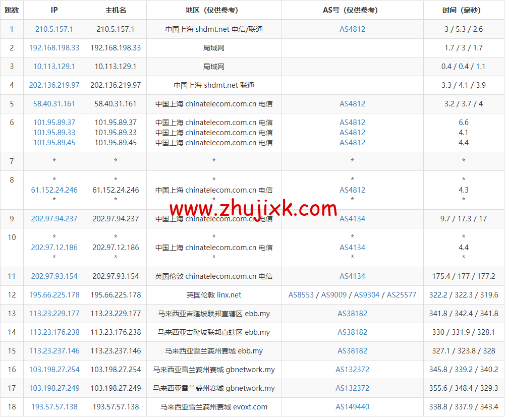The width and height of the screenshot is (507, 420).
Task: Click the IP link 210.5.157.1
Action: (54, 29)
